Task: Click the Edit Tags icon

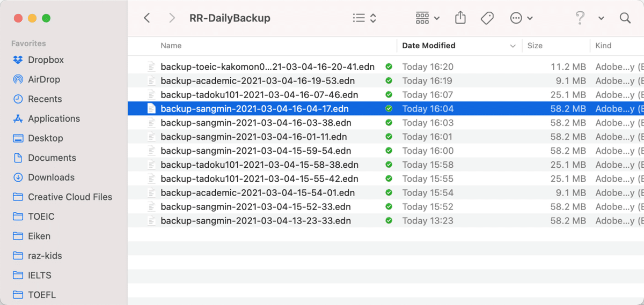Action: (x=487, y=18)
